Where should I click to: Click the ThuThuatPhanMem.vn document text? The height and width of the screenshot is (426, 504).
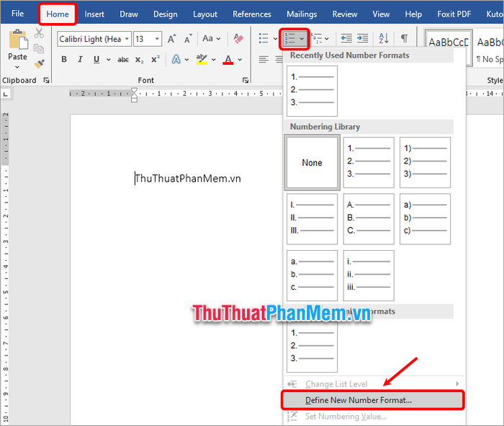pos(188,178)
